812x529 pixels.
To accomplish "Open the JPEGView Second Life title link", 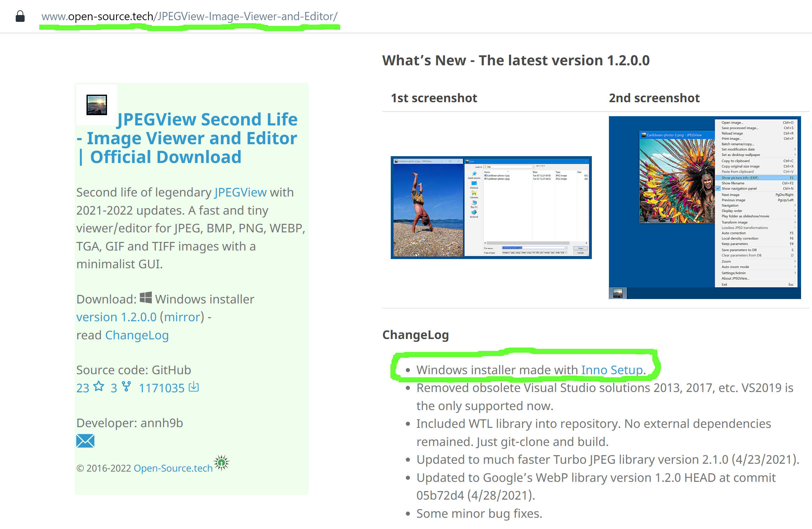I will pyautogui.click(x=187, y=138).
